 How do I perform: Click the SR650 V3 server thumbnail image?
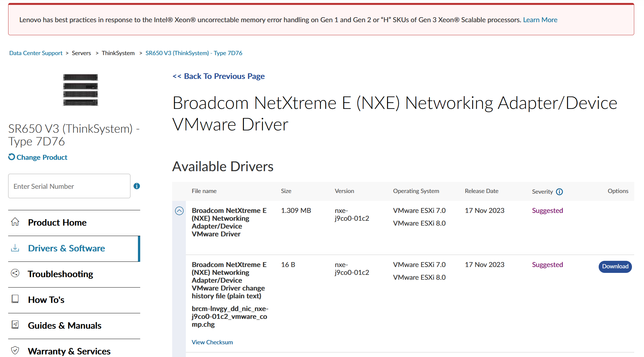81,90
